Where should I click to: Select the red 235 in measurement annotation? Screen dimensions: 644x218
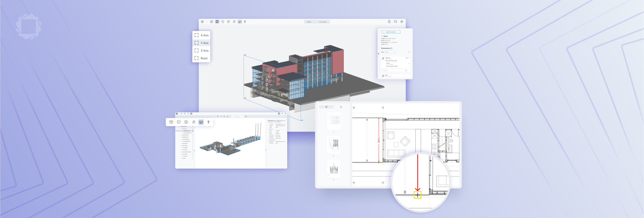379,140
